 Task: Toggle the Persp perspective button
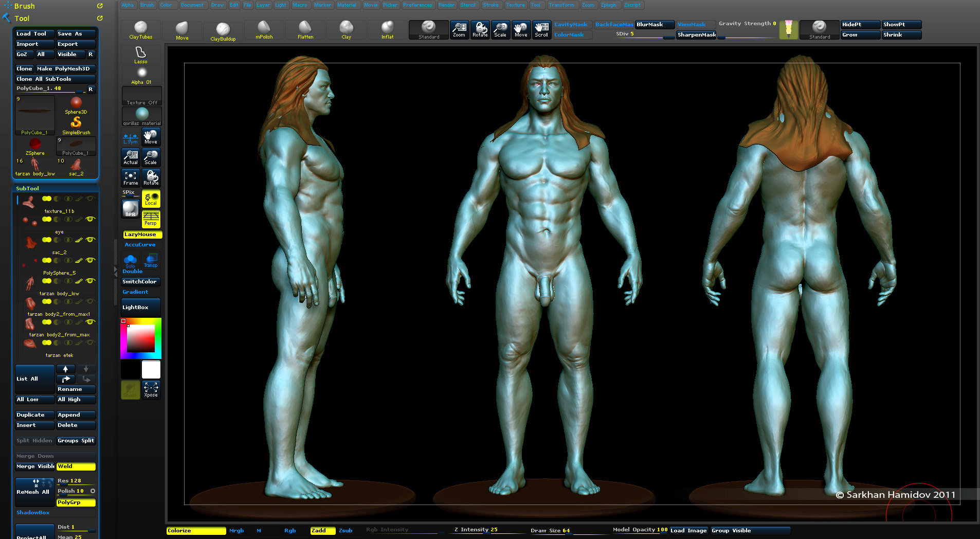pos(151,219)
